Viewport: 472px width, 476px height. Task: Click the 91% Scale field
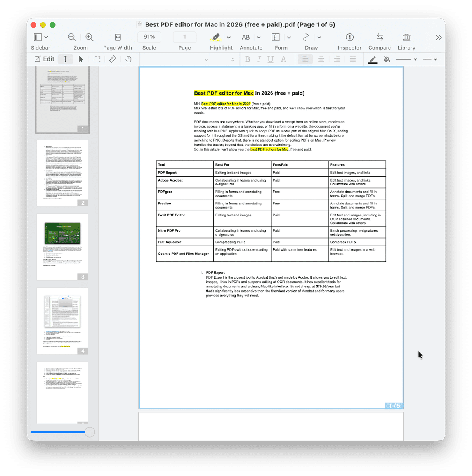point(149,37)
